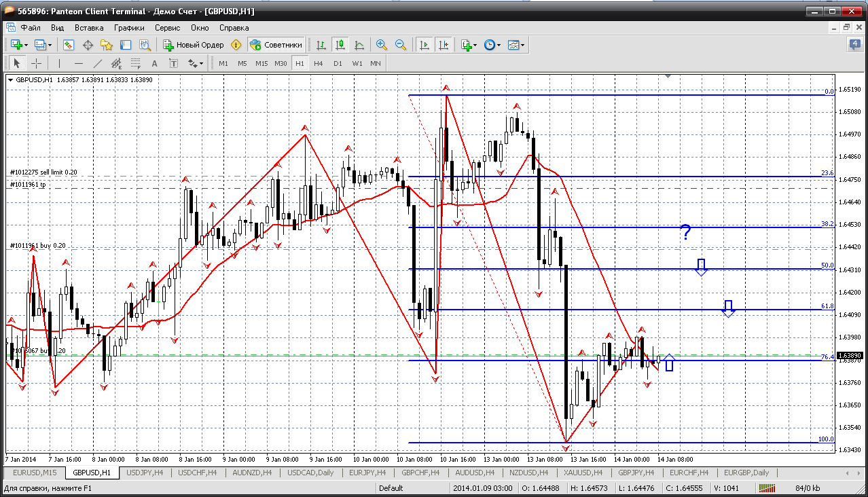Select the Fibonacci Retracement tool
This screenshot has height=497, width=868.
point(136,63)
